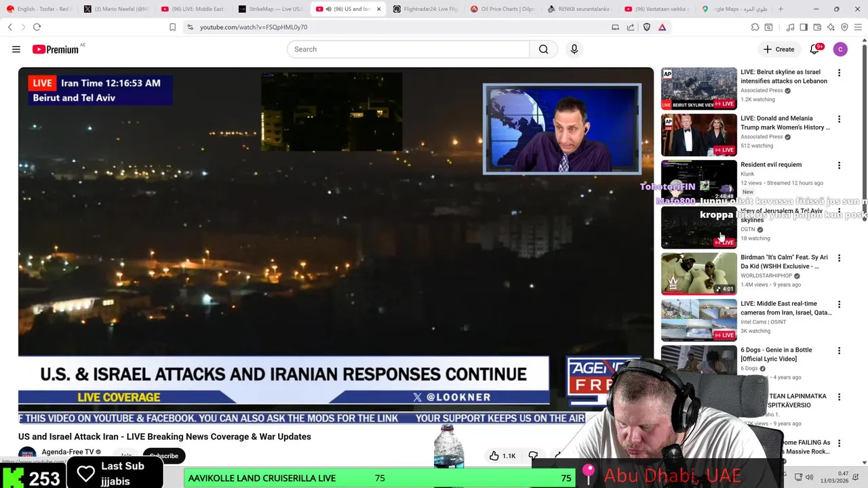Viewport: 868px width, 488px height.
Task: Switch to Vastataan vaikka tab
Action: (657, 9)
